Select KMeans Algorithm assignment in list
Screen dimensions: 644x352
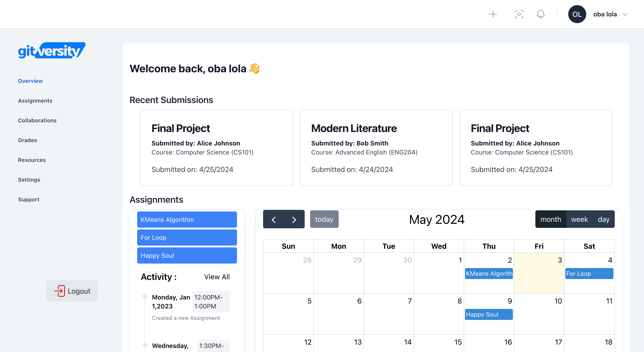[187, 219]
